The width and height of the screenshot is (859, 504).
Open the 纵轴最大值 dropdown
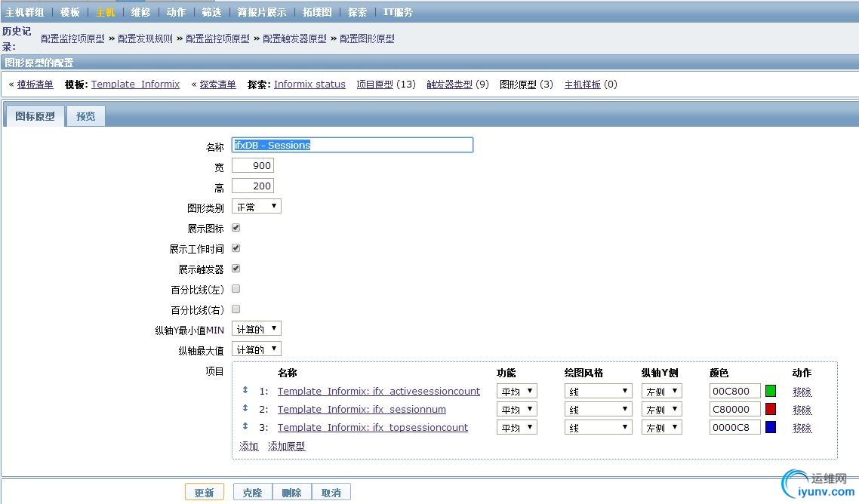tap(257, 349)
